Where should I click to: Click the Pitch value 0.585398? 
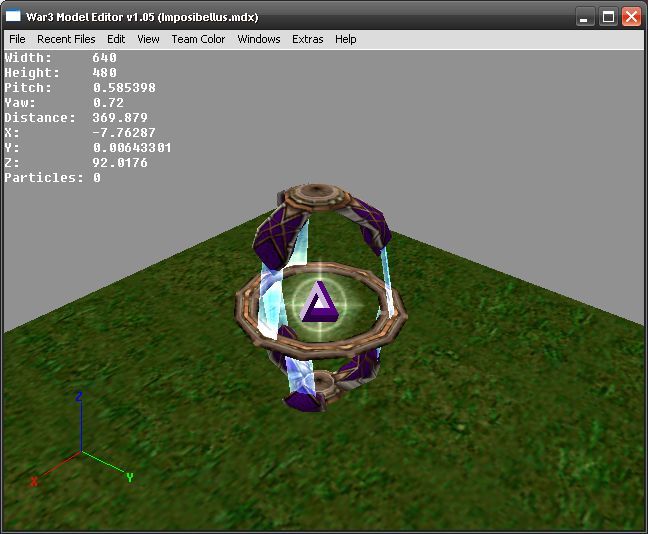point(124,88)
